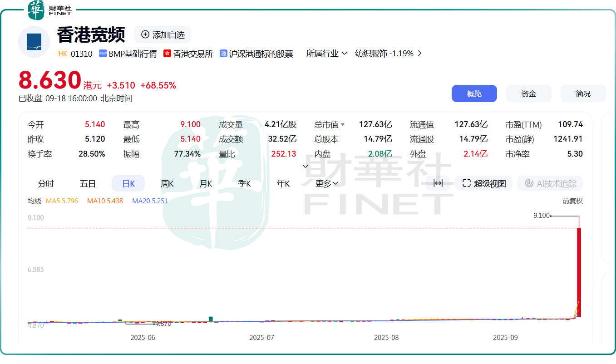Screen dimensions: 616x364
Task: Click the 振幅 77.34% value
Action: [x=187, y=154]
